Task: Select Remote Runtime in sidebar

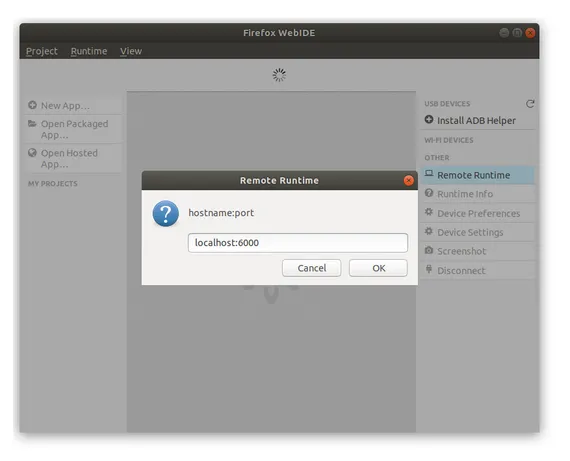Action: 478,175
